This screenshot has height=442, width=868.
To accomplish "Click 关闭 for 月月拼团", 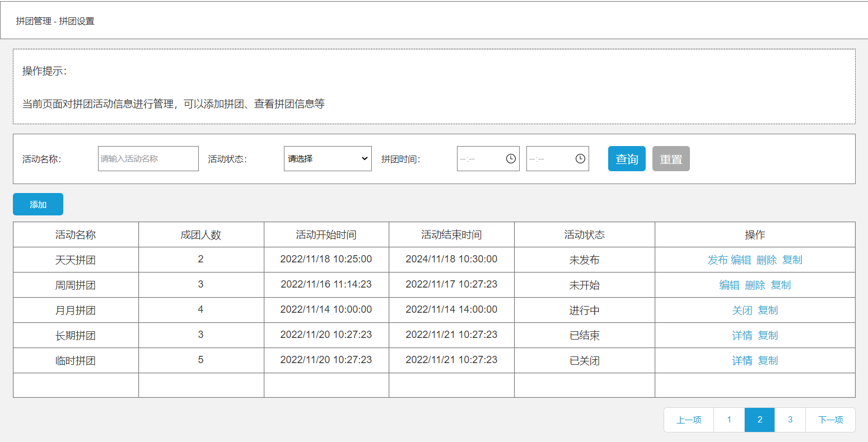I will pyautogui.click(x=742, y=310).
